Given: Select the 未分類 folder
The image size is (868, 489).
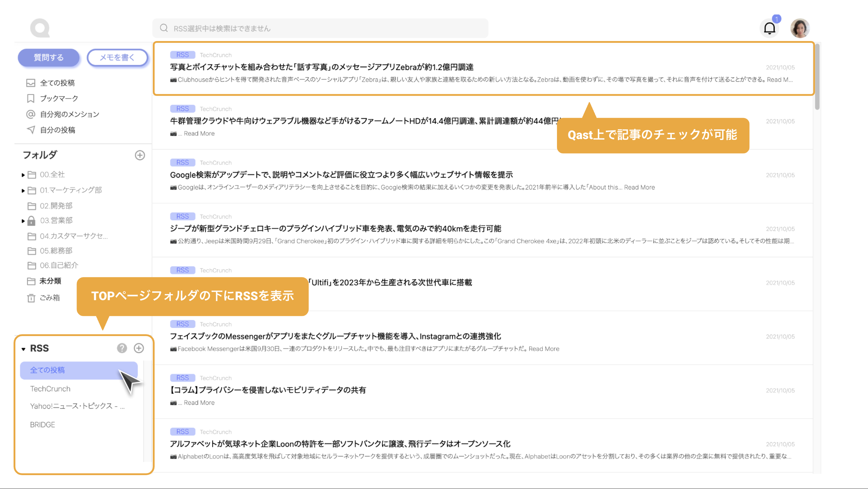Looking at the screenshot, I should pyautogui.click(x=50, y=281).
